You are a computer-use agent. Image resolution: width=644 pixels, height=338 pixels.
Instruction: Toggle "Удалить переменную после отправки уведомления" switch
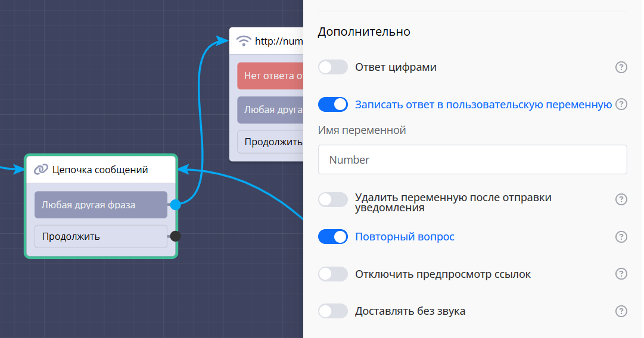point(332,199)
